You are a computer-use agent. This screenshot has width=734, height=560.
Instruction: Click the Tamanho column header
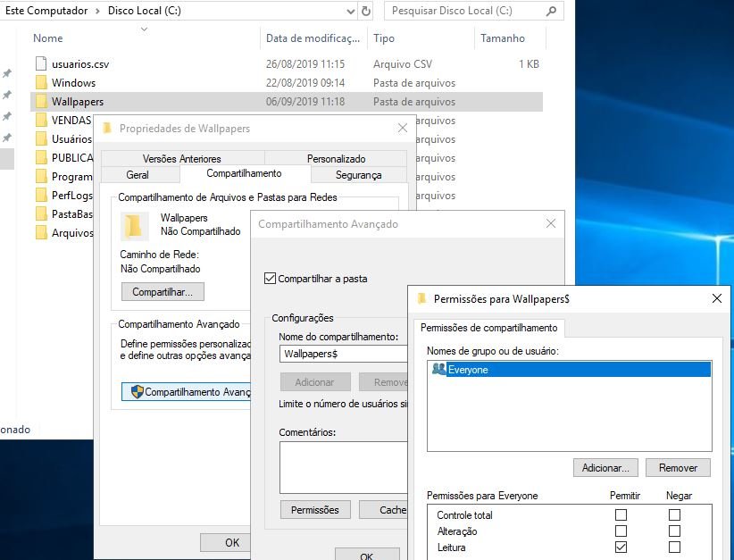(x=503, y=38)
